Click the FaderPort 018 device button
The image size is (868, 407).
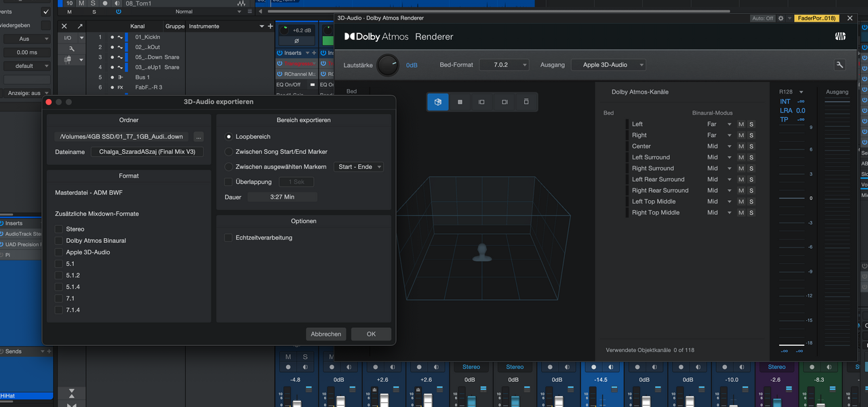tap(816, 18)
